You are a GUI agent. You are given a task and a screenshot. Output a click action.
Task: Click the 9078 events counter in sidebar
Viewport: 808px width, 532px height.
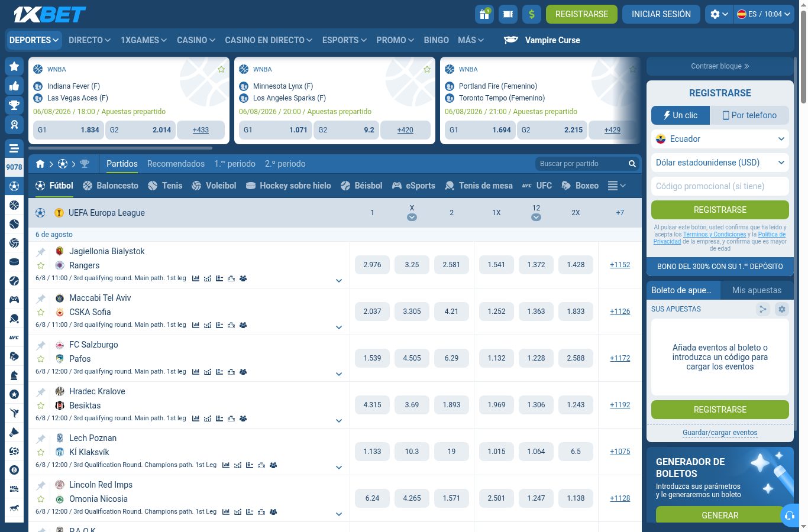point(14,167)
